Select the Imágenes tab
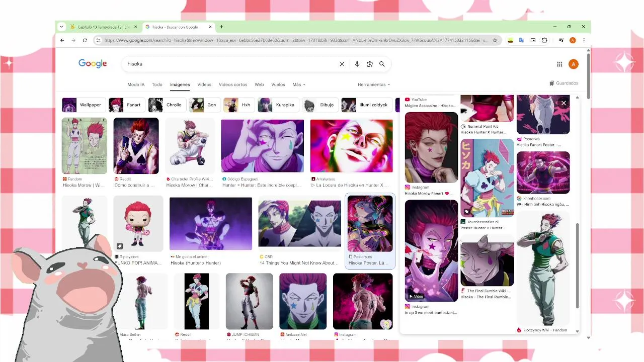The height and width of the screenshot is (362, 644). (x=180, y=84)
